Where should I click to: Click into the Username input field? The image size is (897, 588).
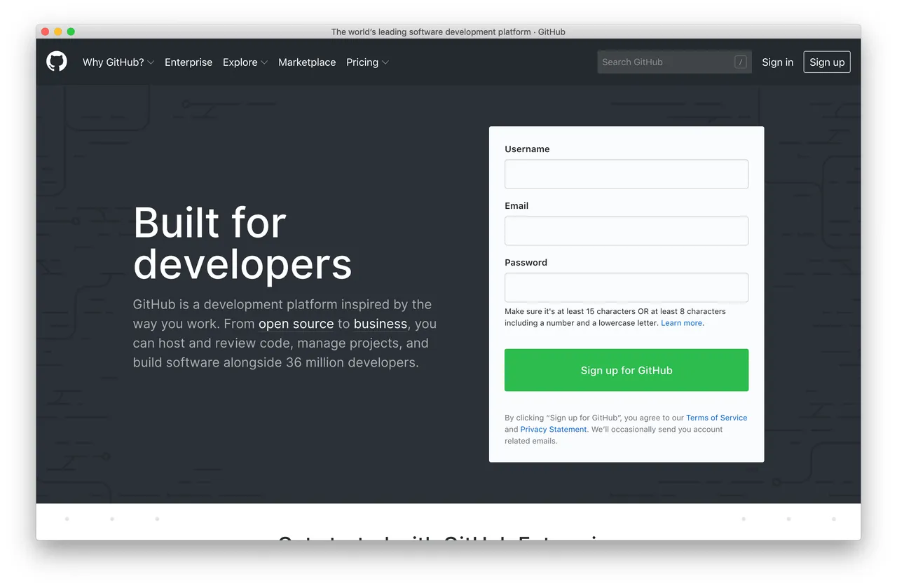(626, 174)
